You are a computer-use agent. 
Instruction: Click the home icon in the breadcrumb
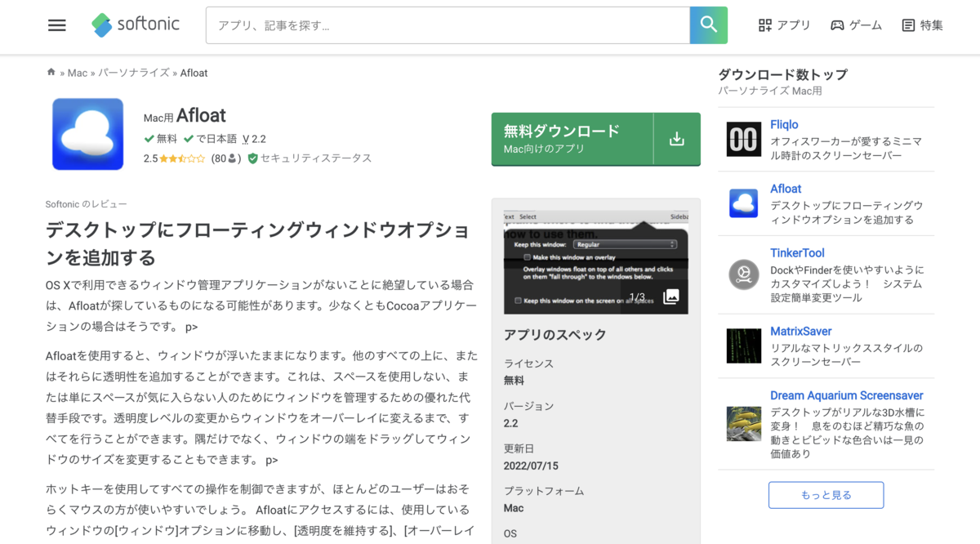point(51,72)
